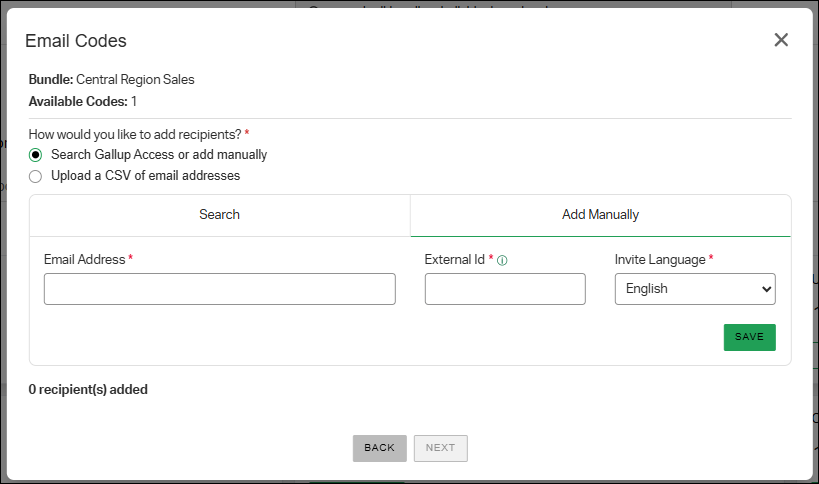Select Search Gallup Access or add manually option
This screenshot has height=484, width=819.
click(36, 155)
